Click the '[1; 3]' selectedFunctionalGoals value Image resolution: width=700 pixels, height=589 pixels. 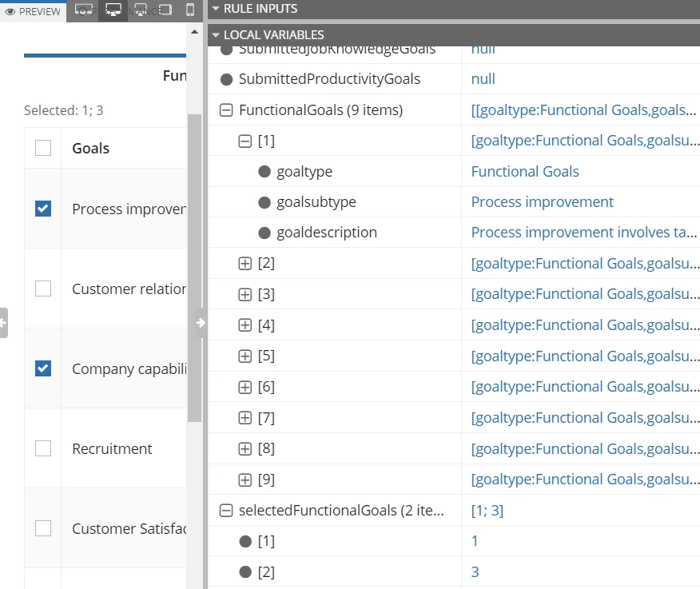[x=487, y=511]
